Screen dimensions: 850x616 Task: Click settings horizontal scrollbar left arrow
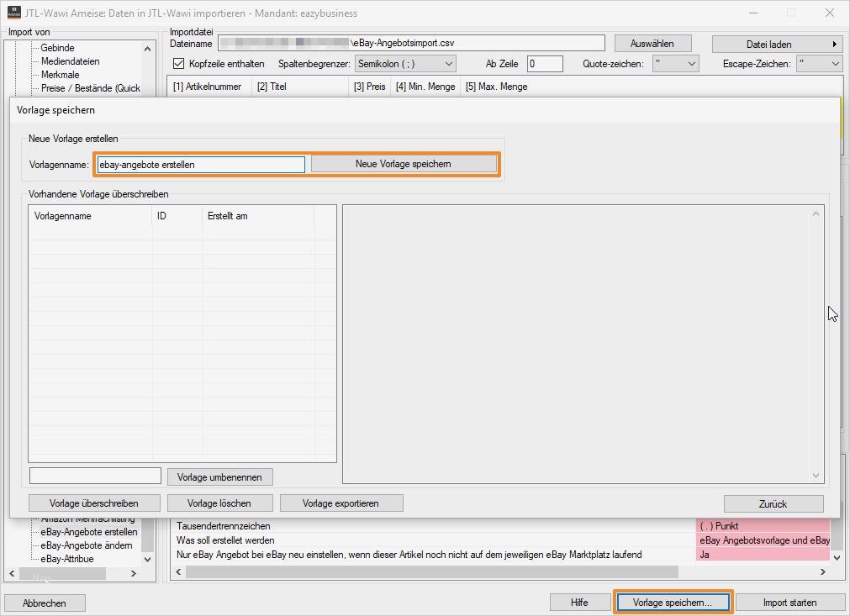[178, 571]
